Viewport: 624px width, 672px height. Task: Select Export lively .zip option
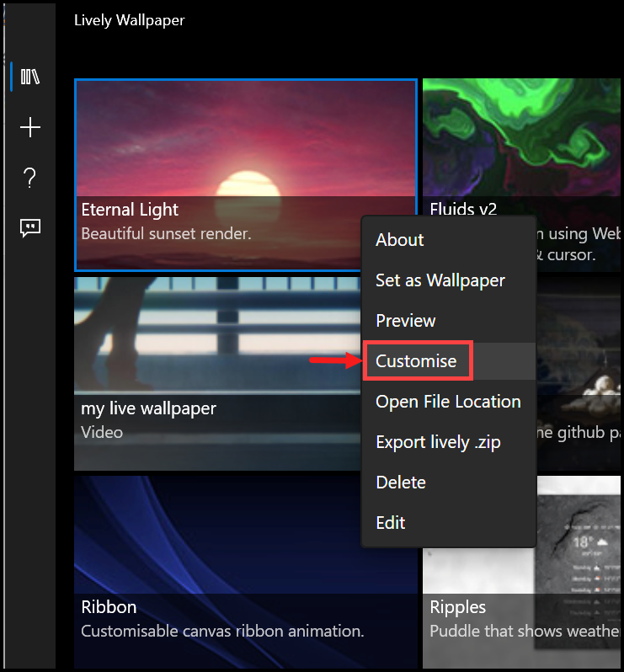(449, 442)
